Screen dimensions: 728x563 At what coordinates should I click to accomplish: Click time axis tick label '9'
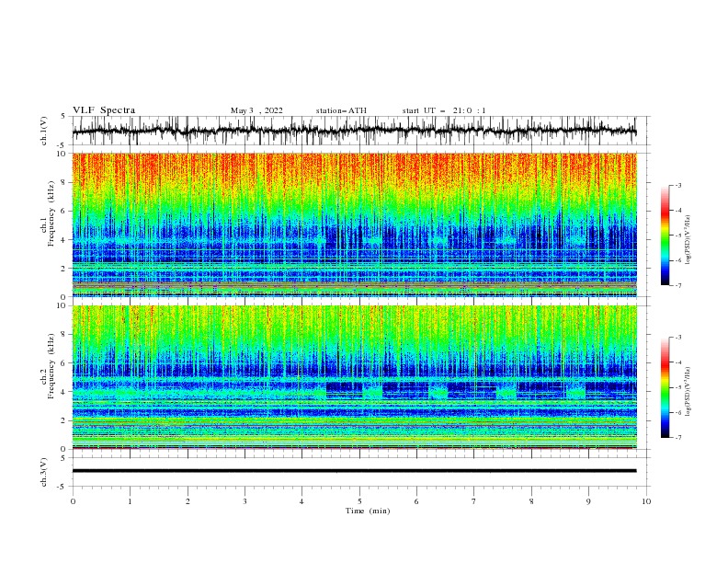[x=588, y=501]
